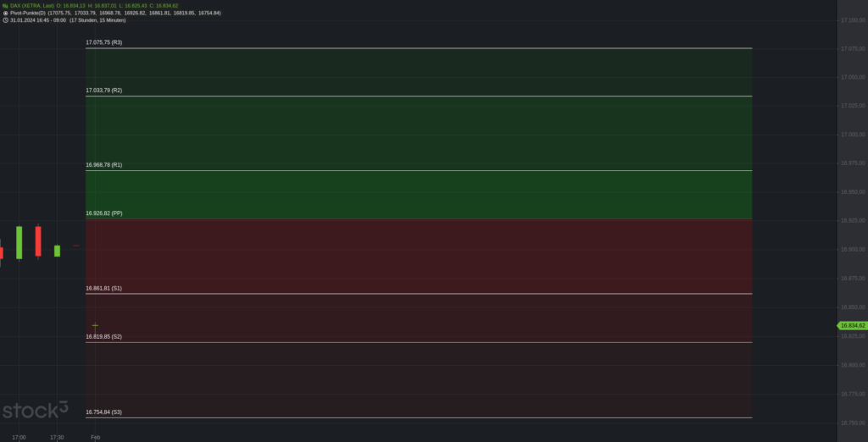Select the 17.075,75 (R3) resistance line label
This screenshot has height=442, width=868.
[x=104, y=42]
